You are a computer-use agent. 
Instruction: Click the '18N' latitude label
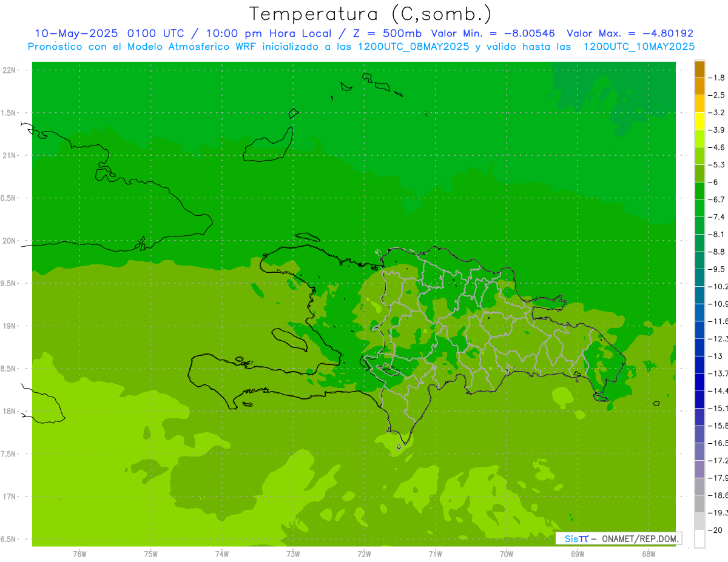coord(9,411)
